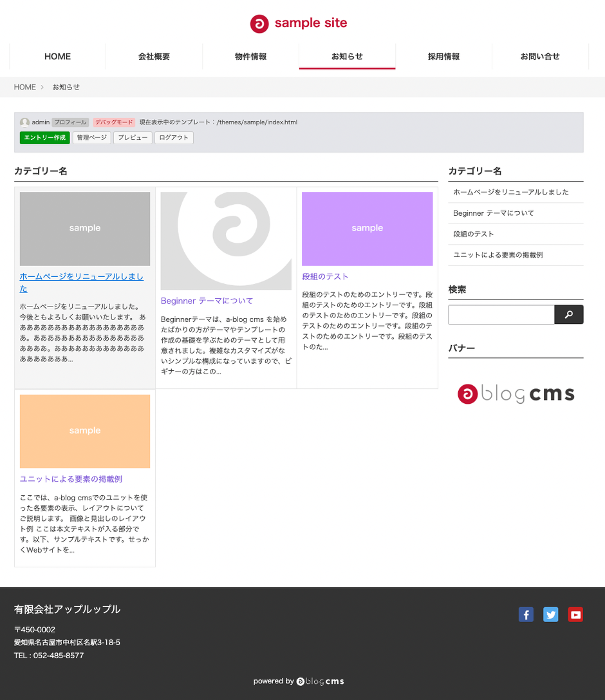
Task: Click the プレビュー button
Action: tap(133, 138)
